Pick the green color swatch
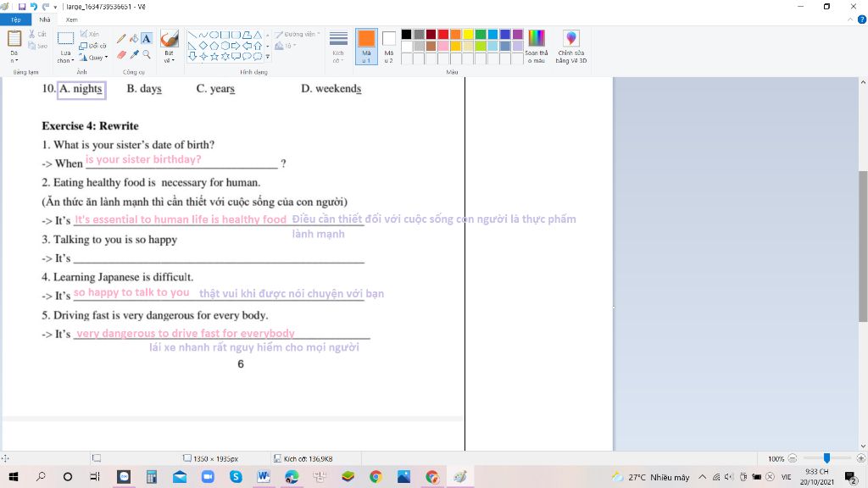 481,34
